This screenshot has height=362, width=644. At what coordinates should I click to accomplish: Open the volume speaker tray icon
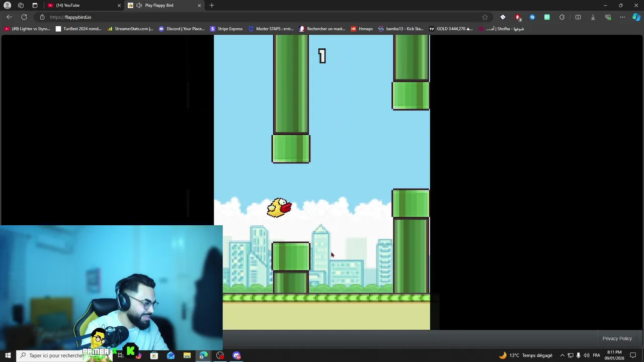click(586, 355)
